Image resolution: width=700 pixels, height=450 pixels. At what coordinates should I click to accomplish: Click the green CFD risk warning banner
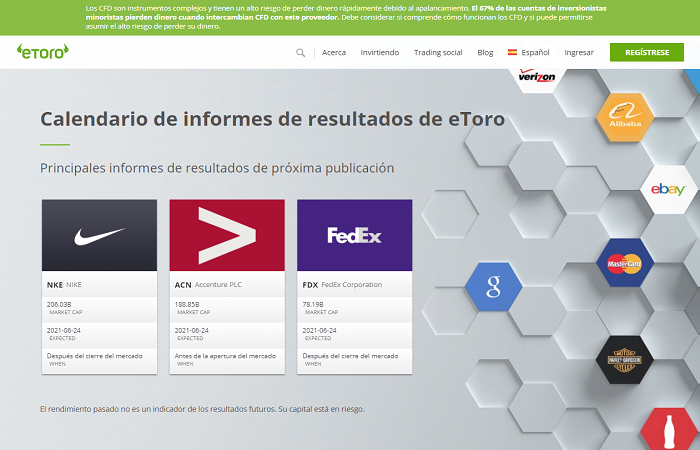click(x=350, y=17)
